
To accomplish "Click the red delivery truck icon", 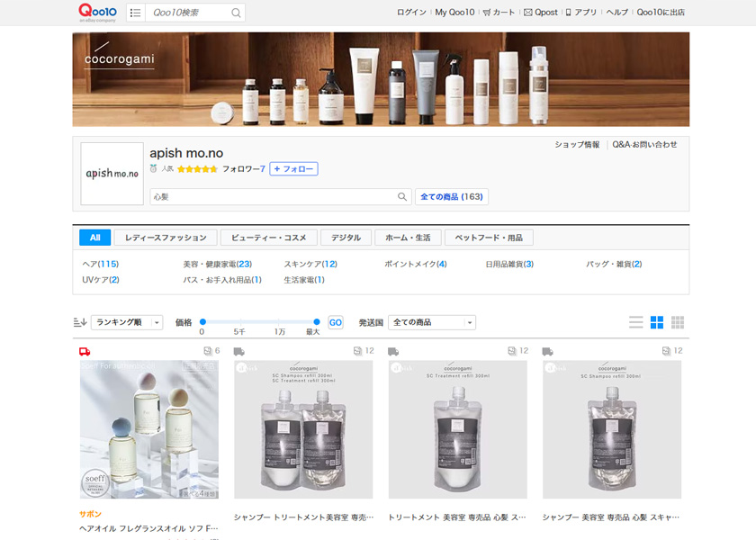I will pos(85,352).
